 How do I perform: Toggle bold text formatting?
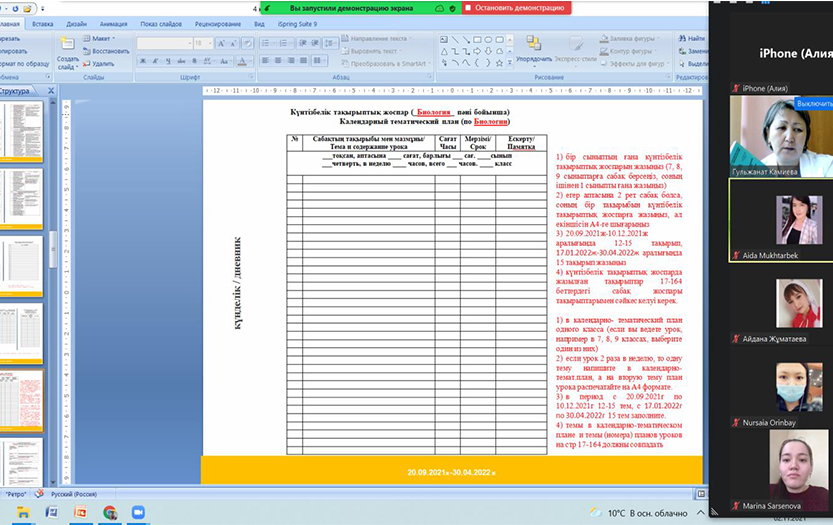[x=141, y=62]
